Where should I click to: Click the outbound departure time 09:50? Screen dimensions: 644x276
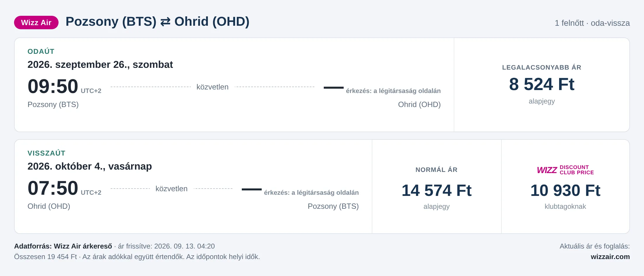click(x=53, y=87)
